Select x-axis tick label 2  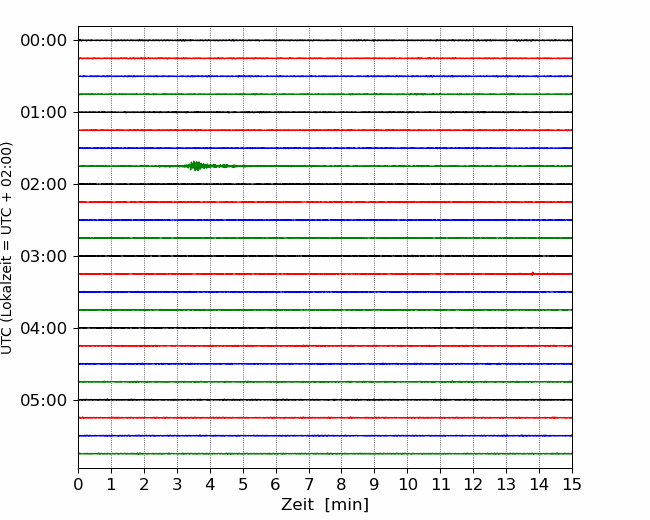(x=144, y=484)
